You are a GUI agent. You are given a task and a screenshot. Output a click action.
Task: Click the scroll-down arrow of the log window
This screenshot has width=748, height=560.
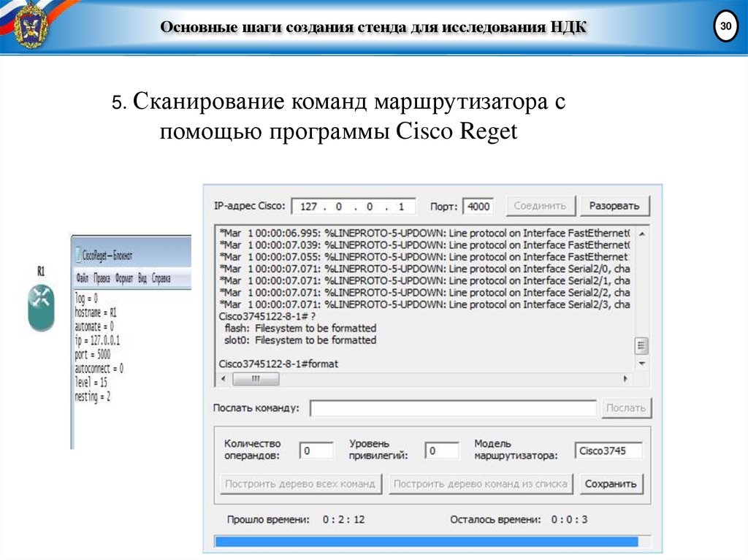click(x=642, y=362)
